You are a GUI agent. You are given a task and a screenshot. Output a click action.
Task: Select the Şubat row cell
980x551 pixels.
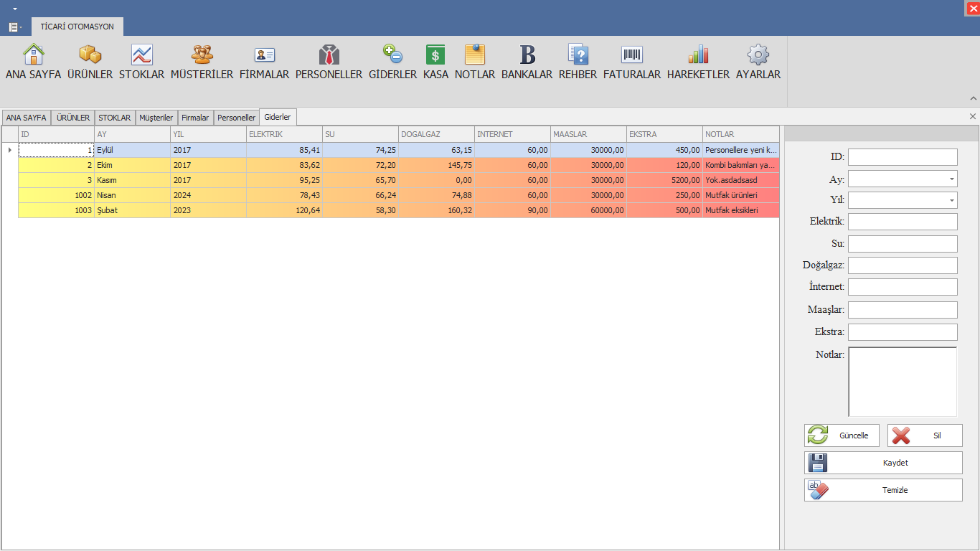click(132, 210)
